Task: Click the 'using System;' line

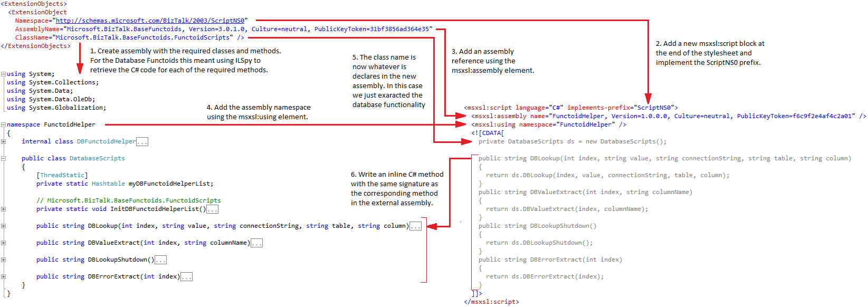Action: click(31, 74)
